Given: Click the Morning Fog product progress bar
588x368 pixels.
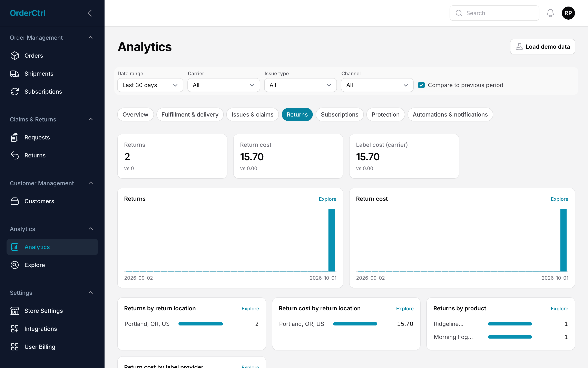Looking at the screenshot, I should coord(510,337).
